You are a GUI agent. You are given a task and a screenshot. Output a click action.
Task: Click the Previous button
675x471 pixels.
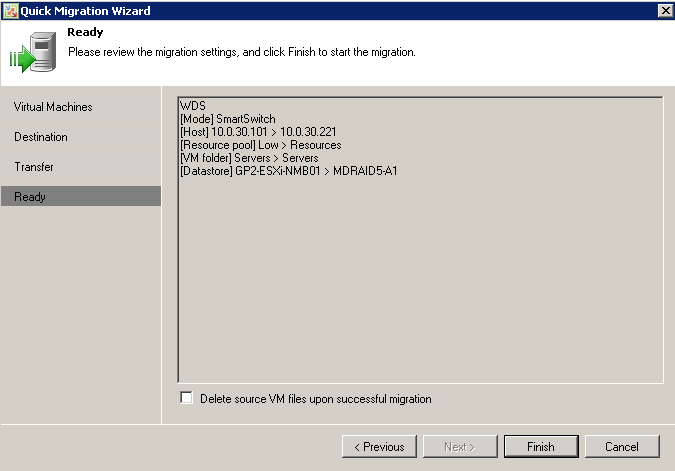pos(379,447)
